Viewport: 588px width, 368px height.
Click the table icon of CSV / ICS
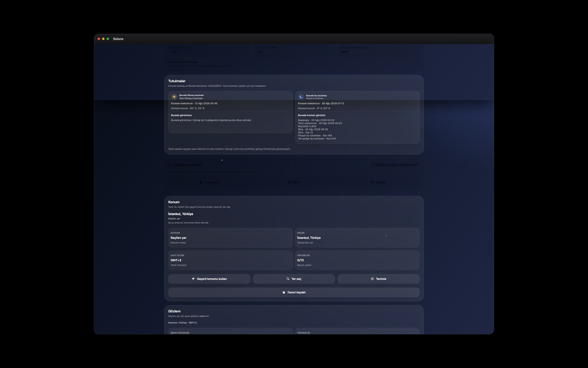pos(372,182)
